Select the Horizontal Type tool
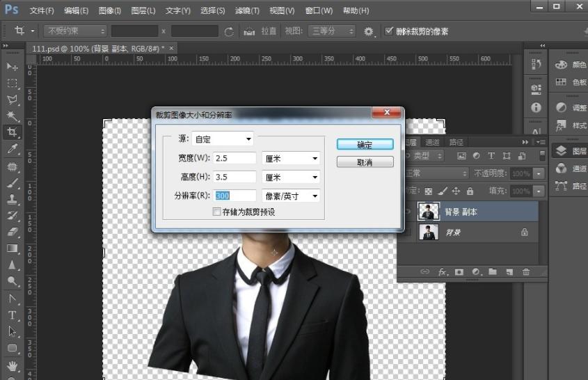 (13, 315)
